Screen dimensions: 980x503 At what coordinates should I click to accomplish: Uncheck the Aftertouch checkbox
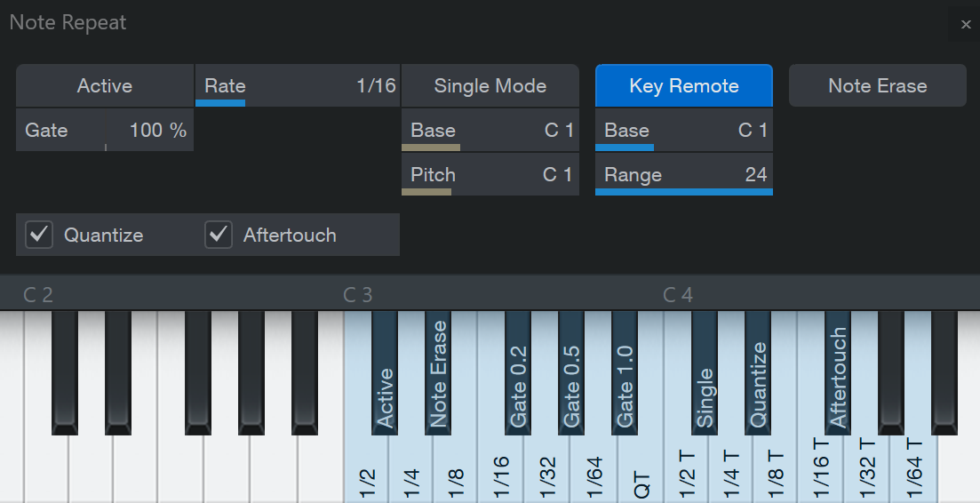tap(219, 235)
